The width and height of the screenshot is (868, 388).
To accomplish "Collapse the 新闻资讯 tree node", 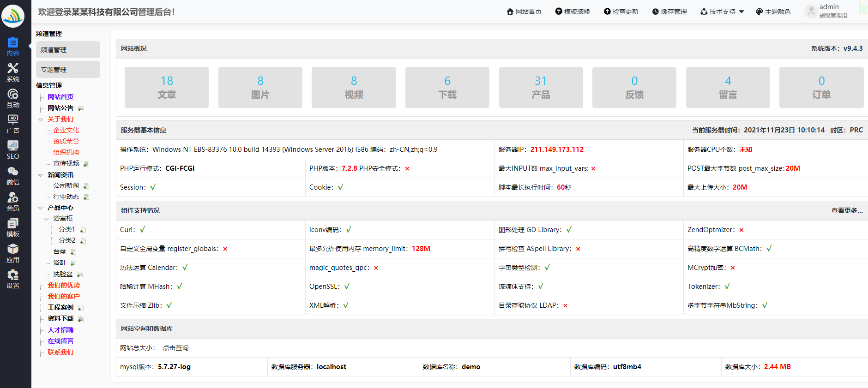I will 41,175.
